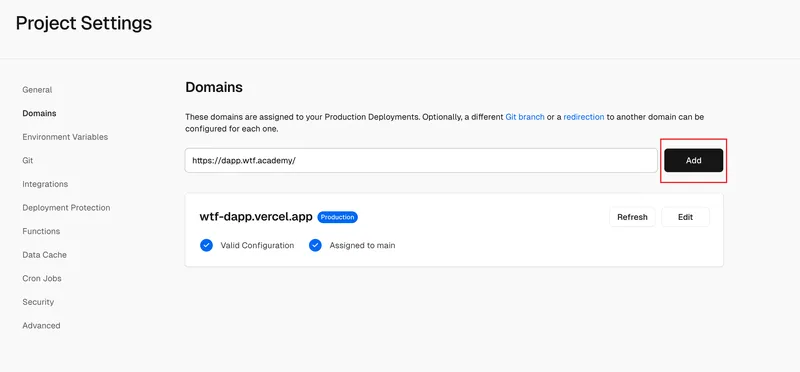Click Edit for wtf-dapp.vercel.app
This screenshot has height=372, width=800.
pos(685,217)
